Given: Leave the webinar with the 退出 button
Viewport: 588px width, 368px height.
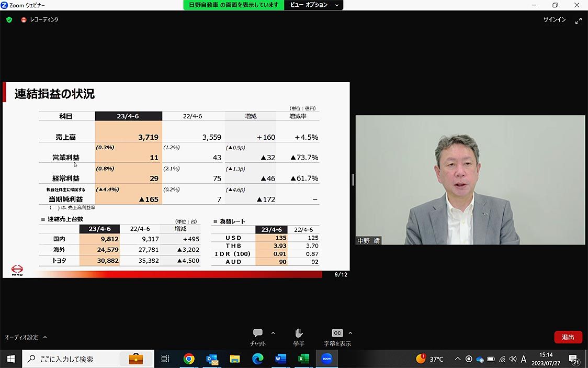Looking at the screenshot, I should 568,337.
